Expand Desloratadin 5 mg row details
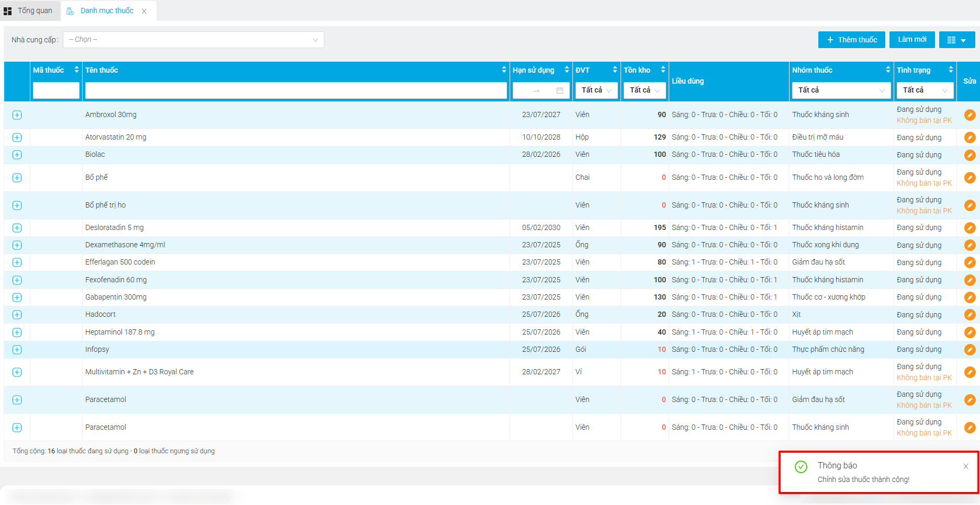Viewport: 980px width, 505px height. click(17, 228)
